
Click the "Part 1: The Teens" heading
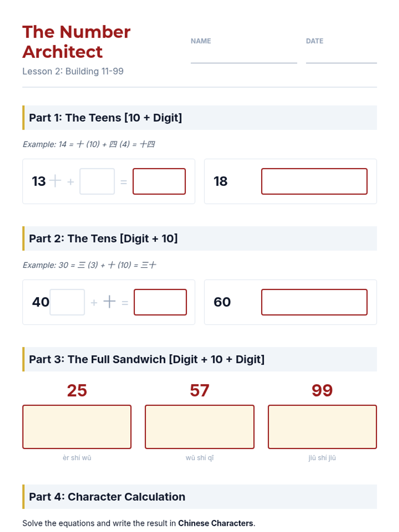[x=105, y=118]
